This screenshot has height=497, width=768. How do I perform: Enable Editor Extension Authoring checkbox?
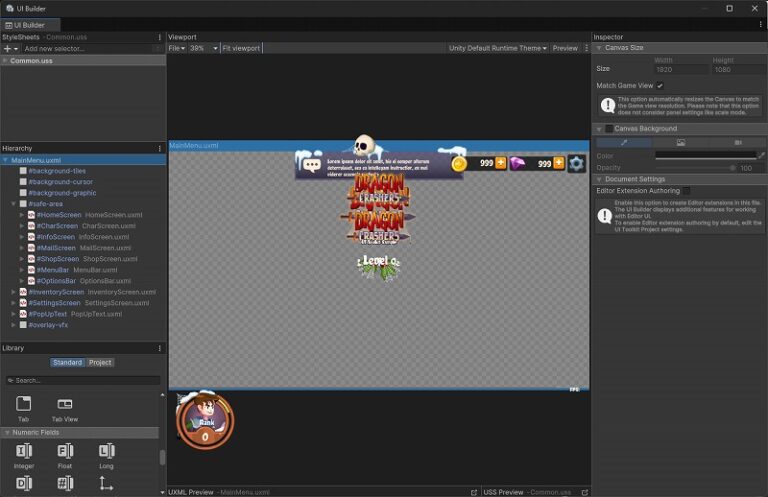(687, 190)
